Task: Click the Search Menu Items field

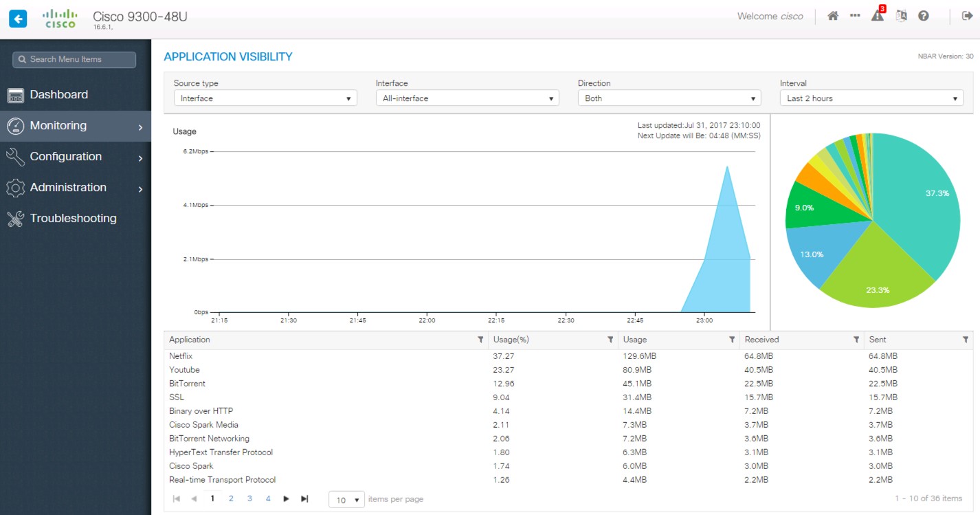Action: coord(74,60)
